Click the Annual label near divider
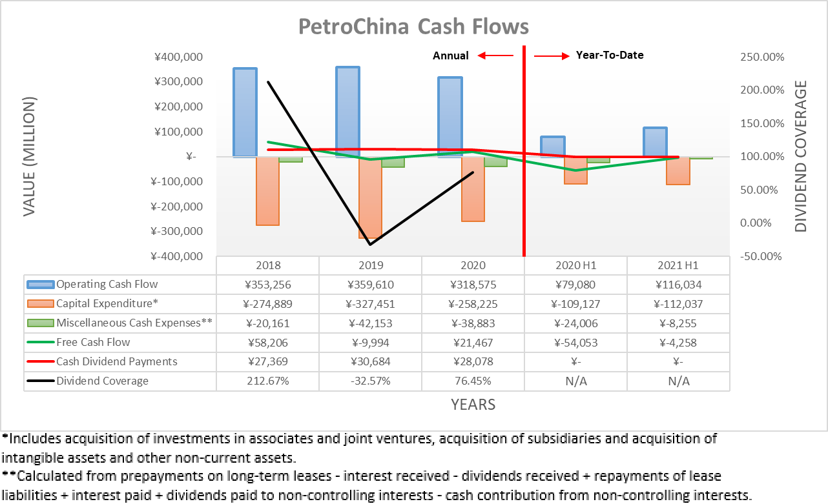This screenshot has width=828, height=504. pos(451,55)
